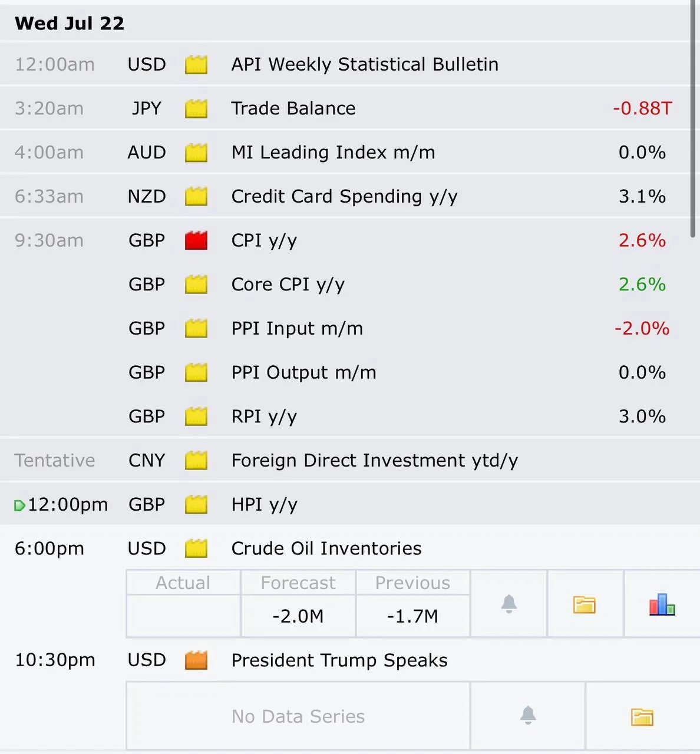The width and height of the screenshot is (700, 754).
Task: Click the bell alert icon for Crude Oil Inventories
Action: (x=509, y=604)
